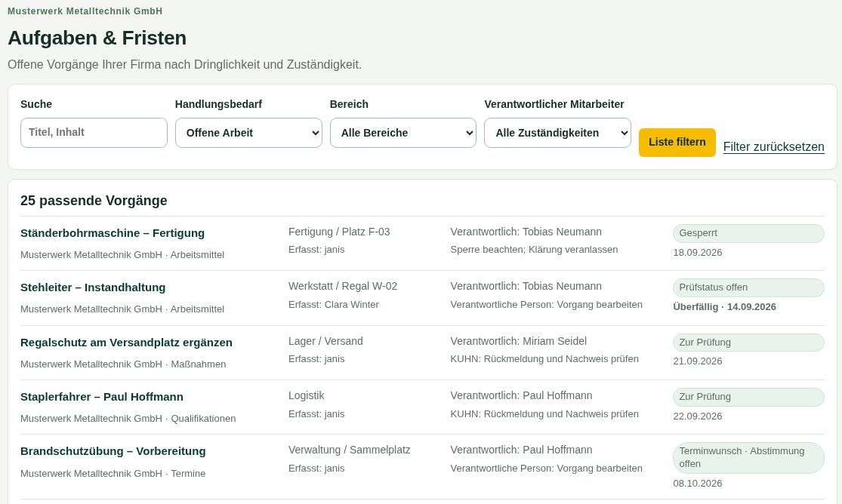The height and width of the screenshot is (504, 842).
Task: Open Staplerfahrer – Paul Hoffmann entry
Action: click(101, 397)
